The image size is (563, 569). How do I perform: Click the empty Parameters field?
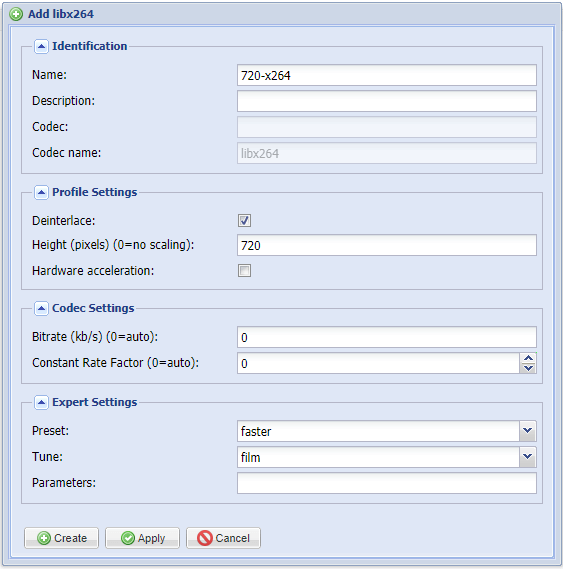pyautogui.click(x=387, y=483)
